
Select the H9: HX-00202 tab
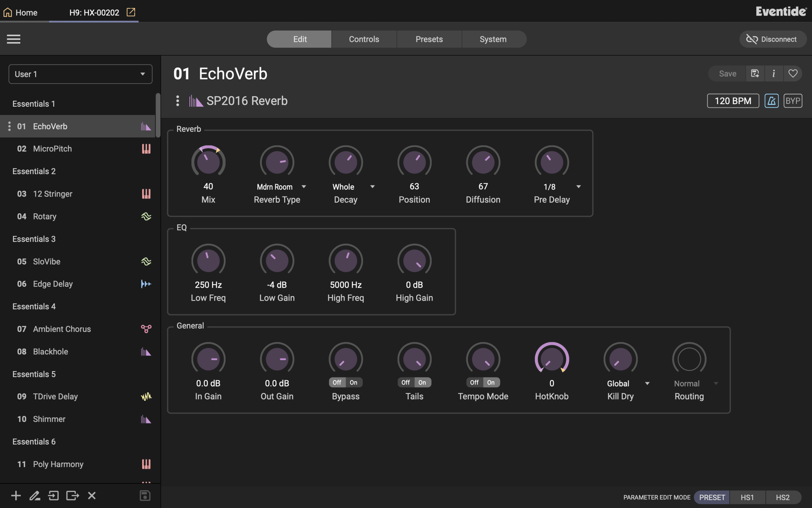(94, 12)
